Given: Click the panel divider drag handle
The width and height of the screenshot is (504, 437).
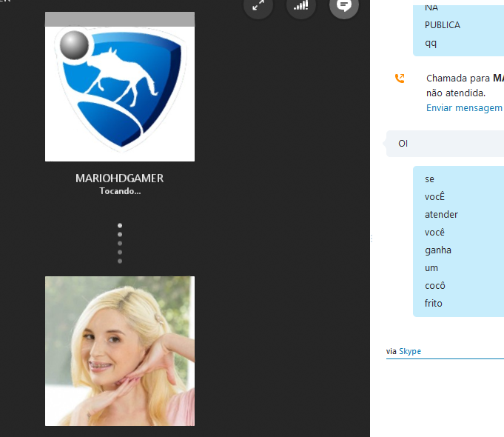Looking at the screenshot, I should (372, 238).
